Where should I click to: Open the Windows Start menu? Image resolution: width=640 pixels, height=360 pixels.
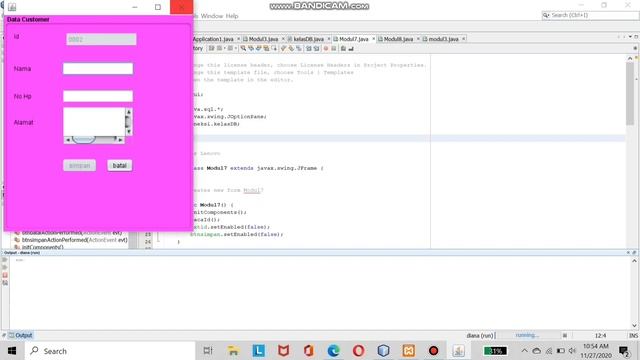(12, 351)
